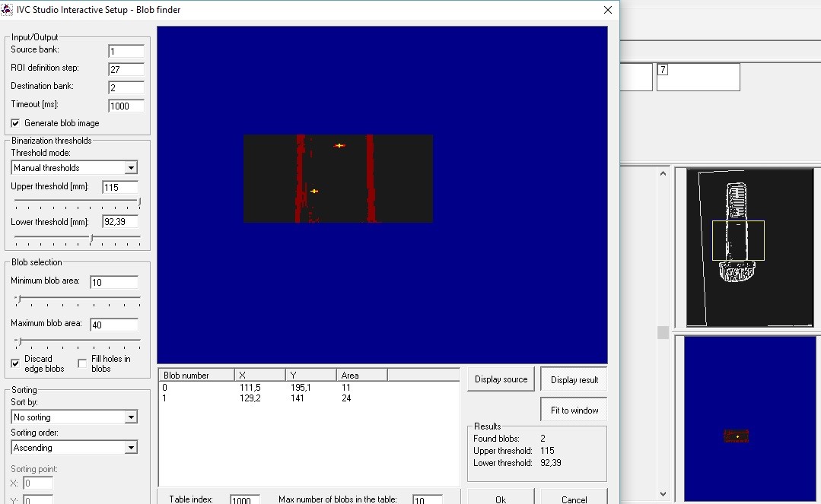Click the Y column header
Screen dimensions: 821x504
(x=311, y=376)
